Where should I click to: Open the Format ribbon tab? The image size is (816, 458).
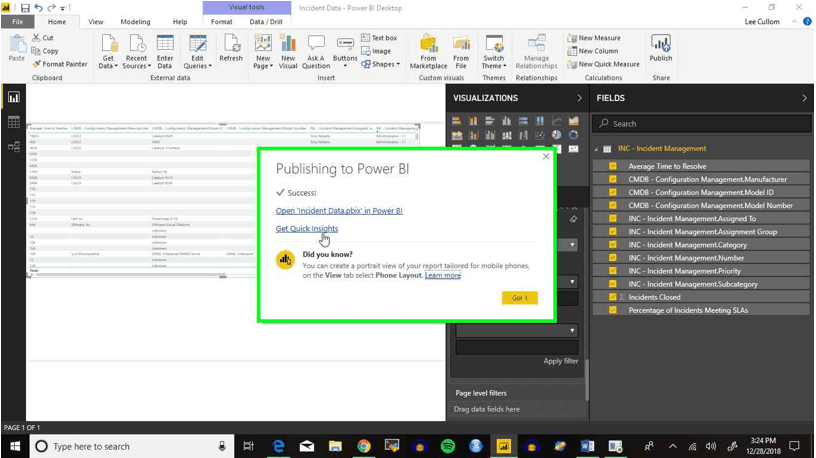[x=222, y=22]
